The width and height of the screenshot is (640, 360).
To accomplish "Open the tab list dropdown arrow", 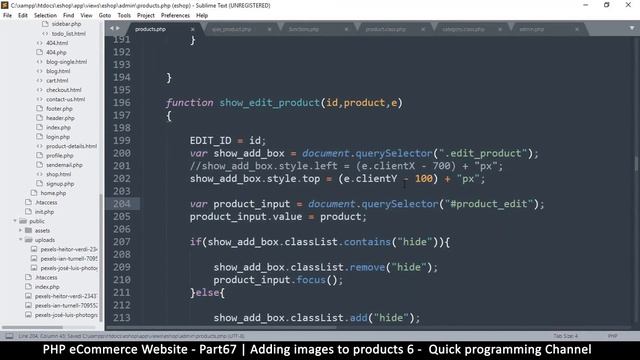I will 632,28.
